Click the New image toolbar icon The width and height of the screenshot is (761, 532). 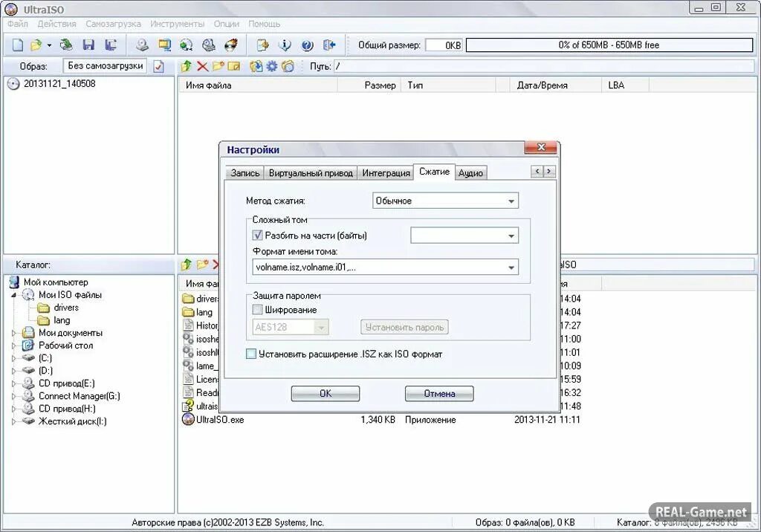point(18,45)
